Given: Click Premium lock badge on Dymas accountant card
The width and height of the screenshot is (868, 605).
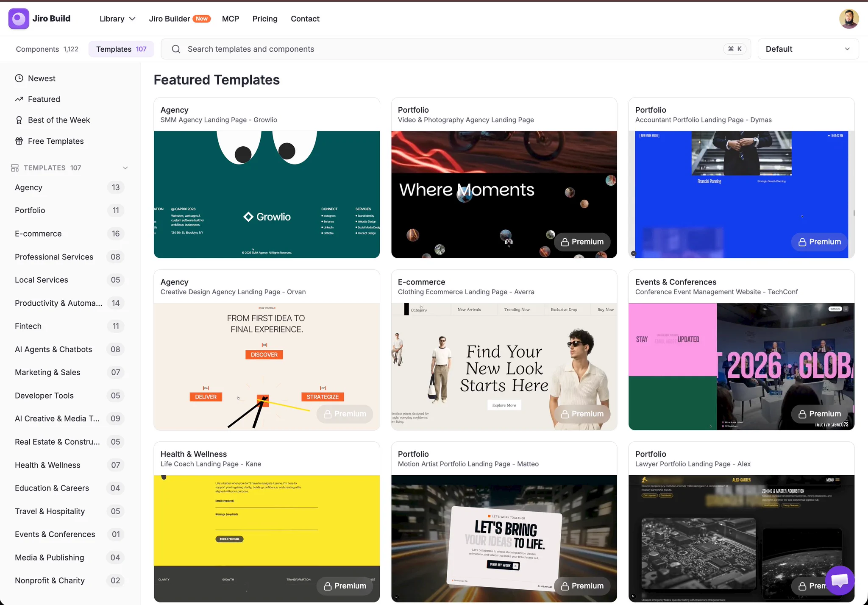Looking at the screenshot, I should pyautogui.click(x=820, y=242).
